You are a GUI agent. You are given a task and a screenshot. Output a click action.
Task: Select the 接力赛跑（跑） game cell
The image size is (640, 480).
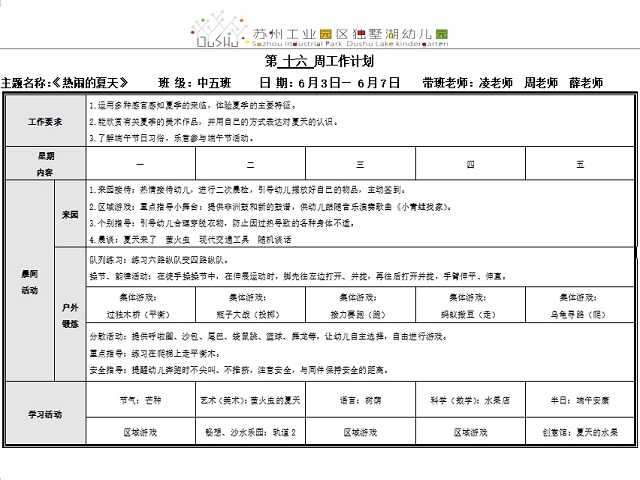pos(360,305)
